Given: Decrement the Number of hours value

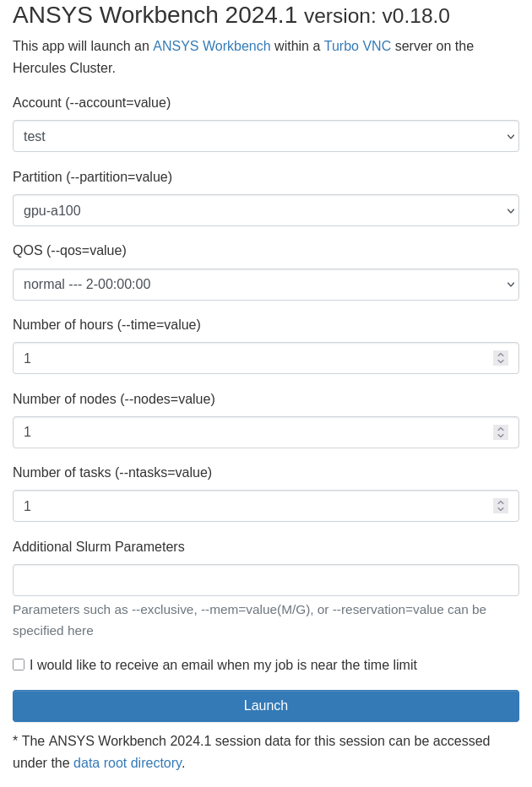Looking at the screenshot, I should [x=501, y=362].
